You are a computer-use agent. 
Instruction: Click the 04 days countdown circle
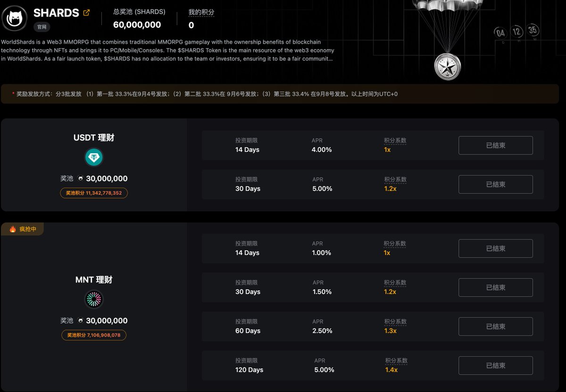pyautogui.click(x=501, y=33)
